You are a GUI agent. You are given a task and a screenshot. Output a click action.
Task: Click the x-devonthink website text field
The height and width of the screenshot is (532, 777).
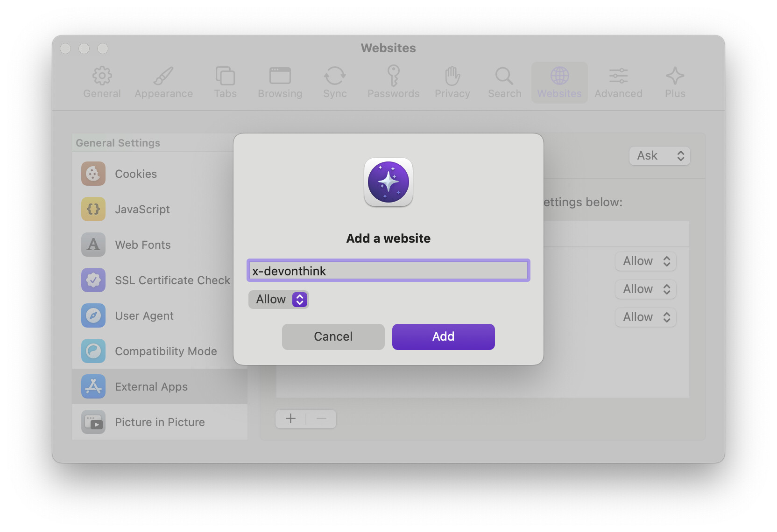(388, 270)
